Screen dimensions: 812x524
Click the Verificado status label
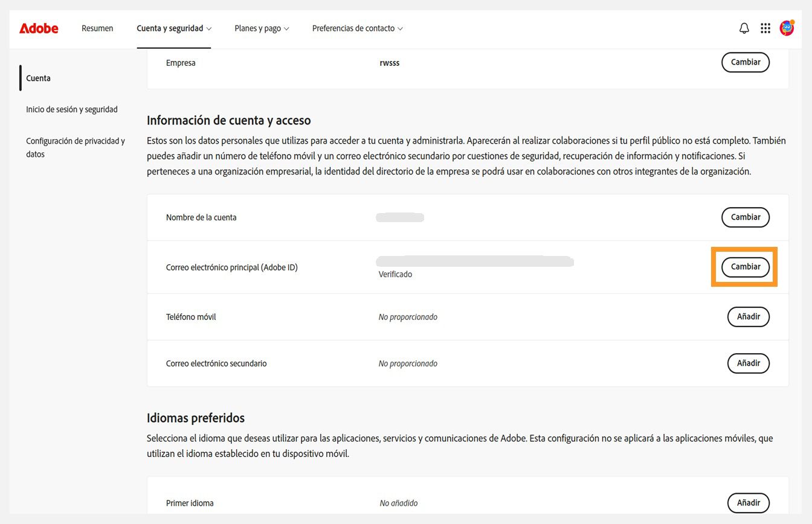pyautogui.click(x=395, y=273)
